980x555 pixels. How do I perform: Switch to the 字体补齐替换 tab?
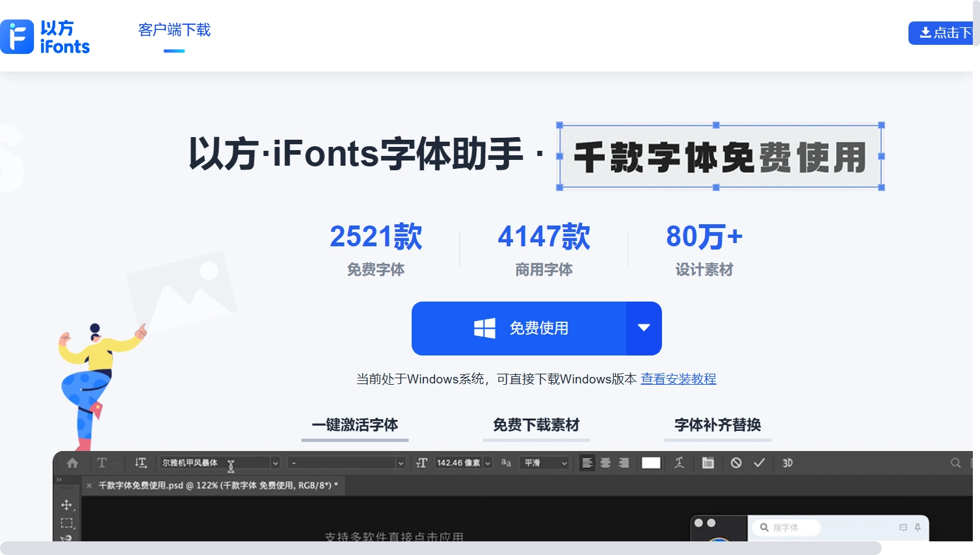pos(718,425)
